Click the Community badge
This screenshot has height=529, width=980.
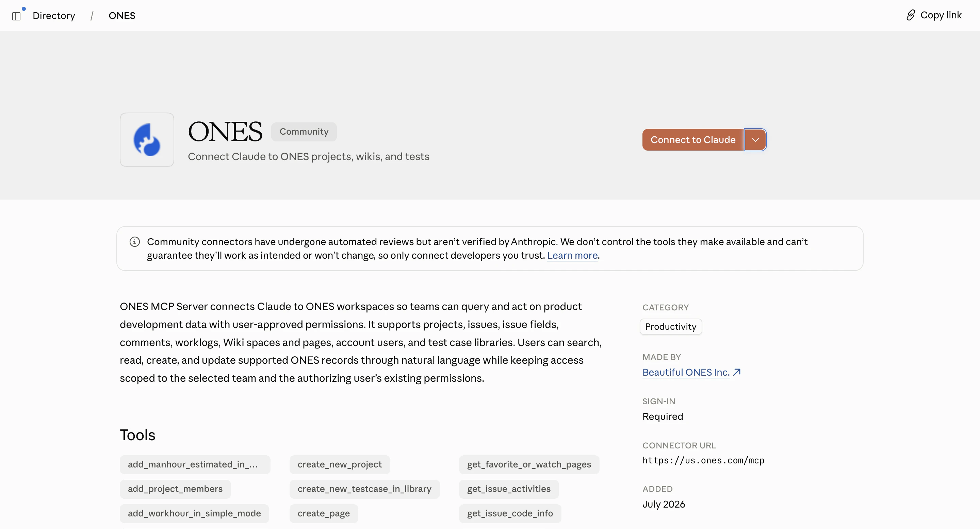tap(304, 132)
